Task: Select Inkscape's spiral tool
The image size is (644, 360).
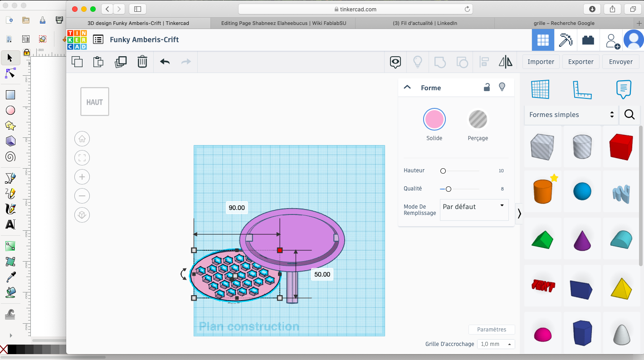Action: [x=10, y=157]
